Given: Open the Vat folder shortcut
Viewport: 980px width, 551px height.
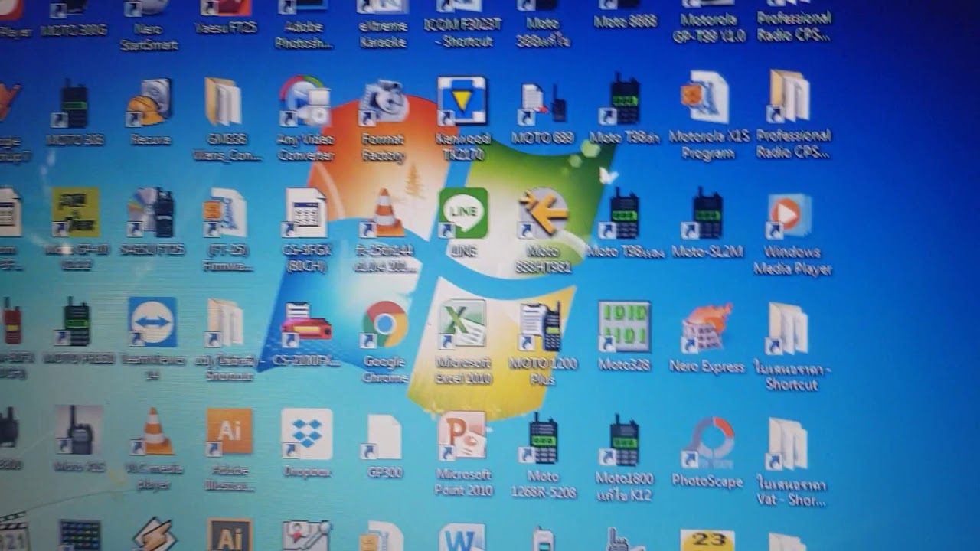Looking at the screenshot, I should (x=789, y=444).
